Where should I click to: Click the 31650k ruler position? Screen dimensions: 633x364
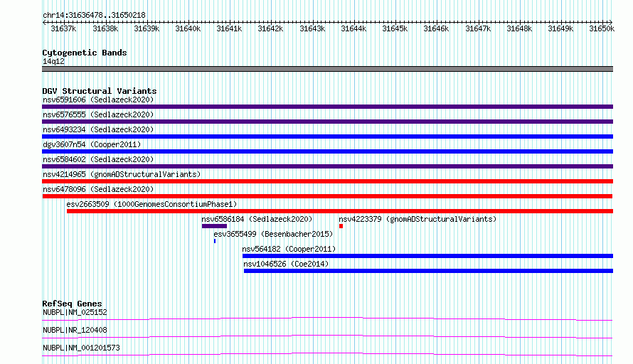[x=602, y=28]
